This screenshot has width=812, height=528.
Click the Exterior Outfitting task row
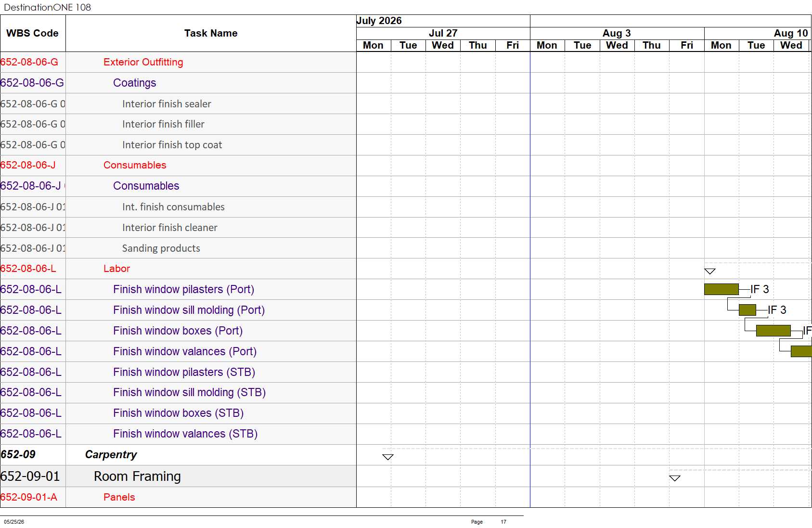point(143,62)
